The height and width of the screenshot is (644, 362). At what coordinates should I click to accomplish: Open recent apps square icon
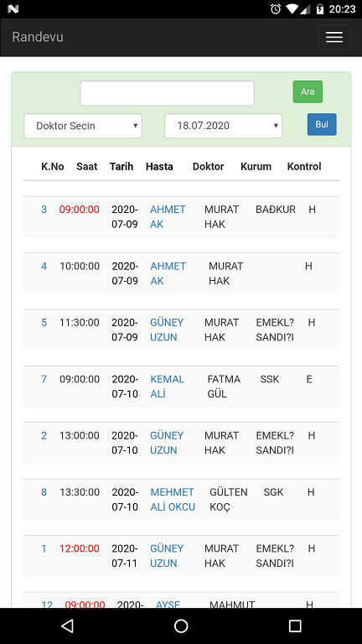click(295, 626)
